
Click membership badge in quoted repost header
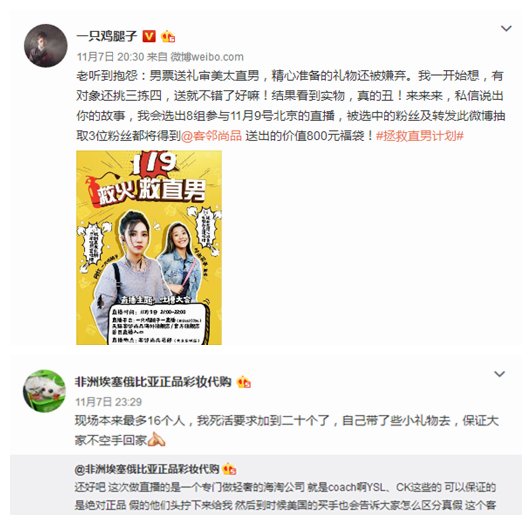(230, 469)
